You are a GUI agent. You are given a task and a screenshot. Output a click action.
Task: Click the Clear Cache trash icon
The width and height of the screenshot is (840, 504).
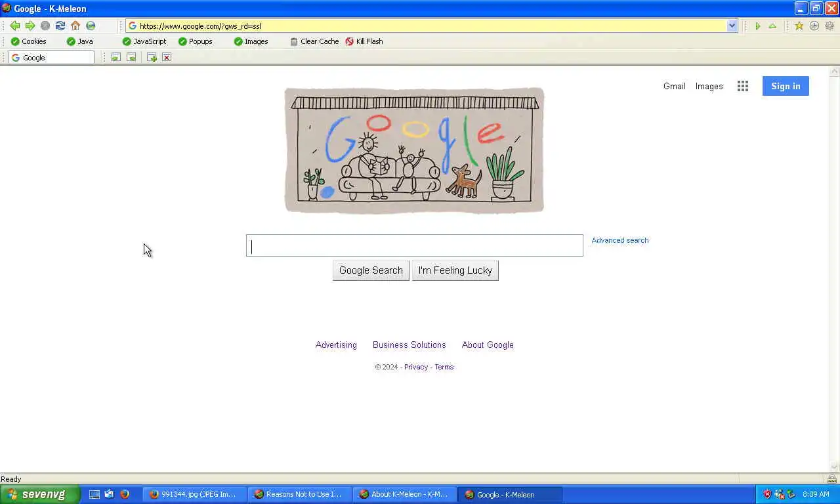[293, 41]
